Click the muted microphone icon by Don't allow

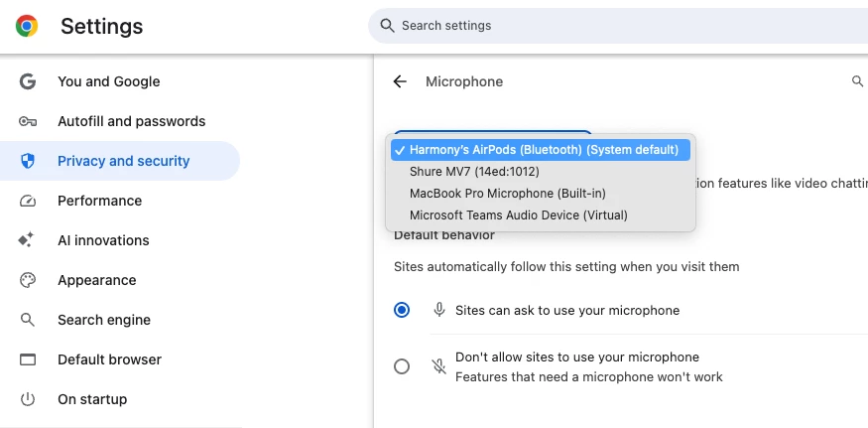[x=439, y=366]
